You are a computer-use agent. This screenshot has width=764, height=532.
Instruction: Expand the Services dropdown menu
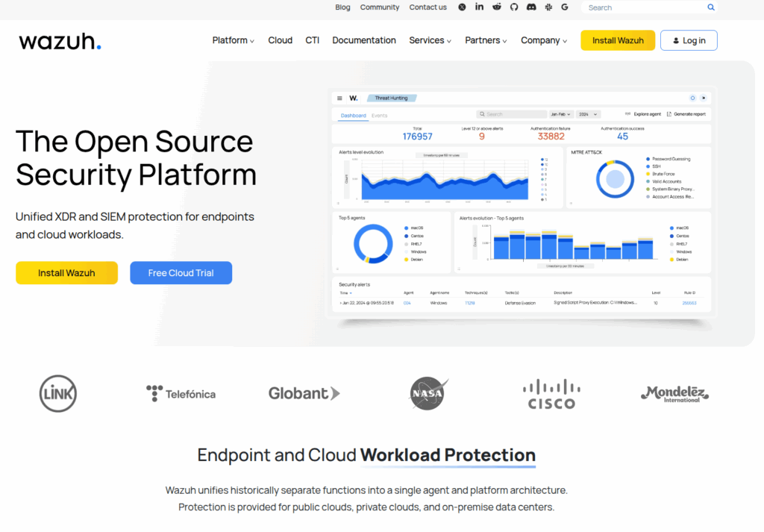[430, 40]
